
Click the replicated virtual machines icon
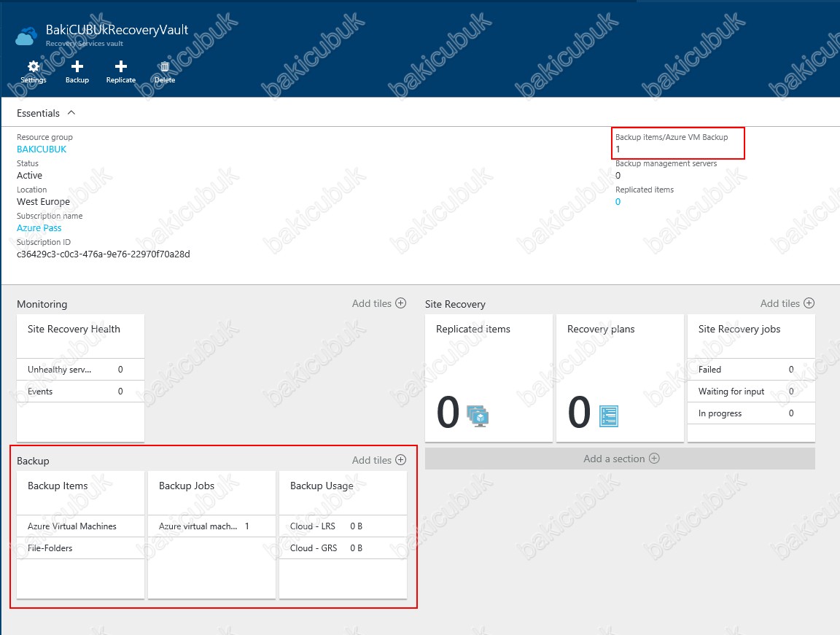coord(478,416)
